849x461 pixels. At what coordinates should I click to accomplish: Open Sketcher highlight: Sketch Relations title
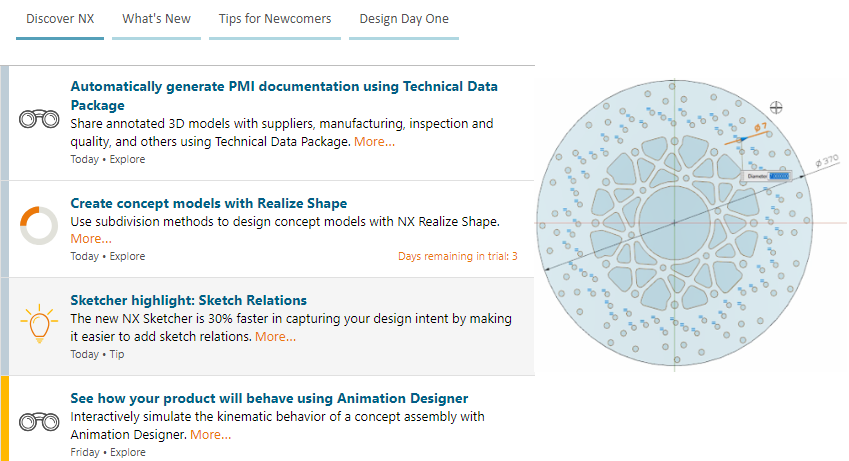pyautogui.click(x=188, y=300)
